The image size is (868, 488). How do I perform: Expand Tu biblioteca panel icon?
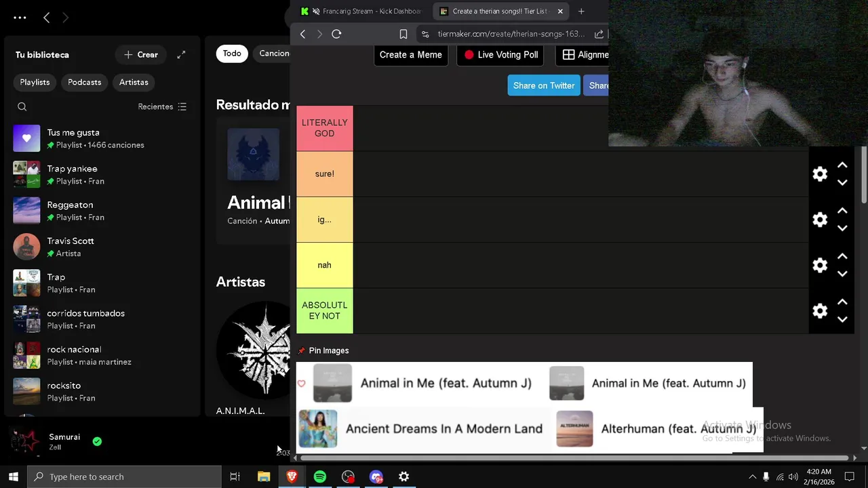[x=181, y=55]
